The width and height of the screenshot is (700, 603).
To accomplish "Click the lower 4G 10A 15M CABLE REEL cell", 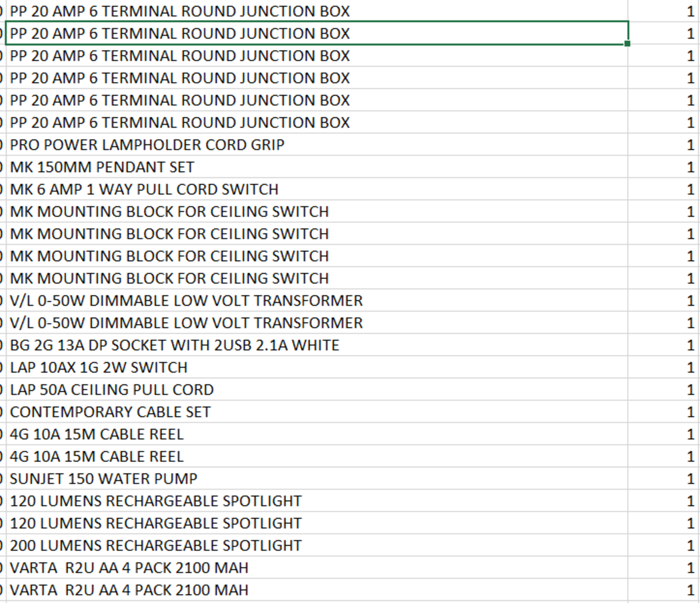I will (317, 456).
